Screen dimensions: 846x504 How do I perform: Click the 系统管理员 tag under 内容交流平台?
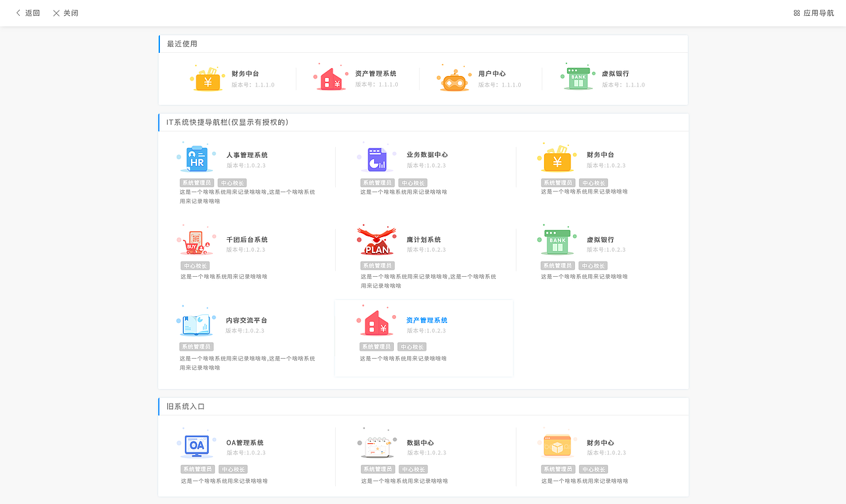196,346
